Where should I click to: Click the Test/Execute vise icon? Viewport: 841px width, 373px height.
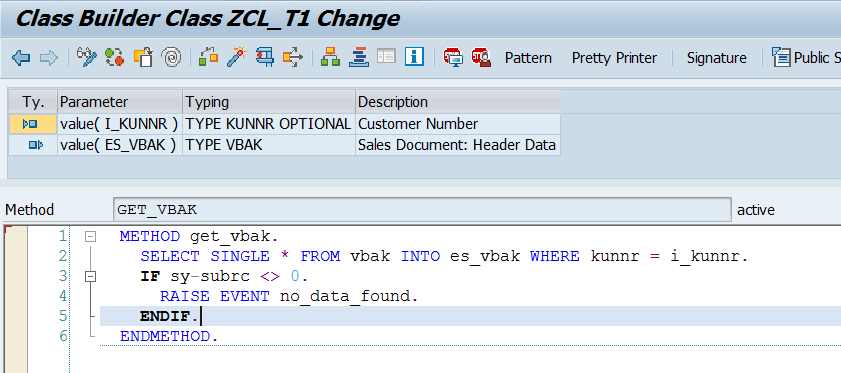click(x=264, y=57)
